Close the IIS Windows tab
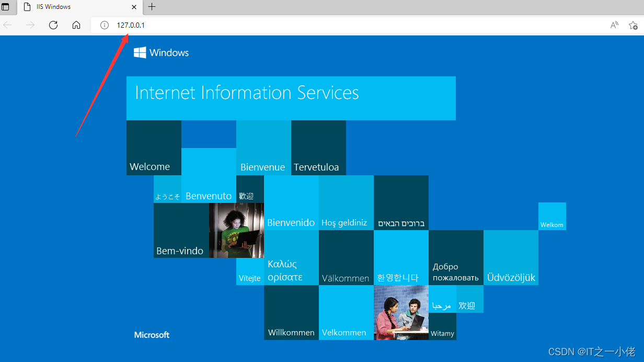 [x=134, y=7]
